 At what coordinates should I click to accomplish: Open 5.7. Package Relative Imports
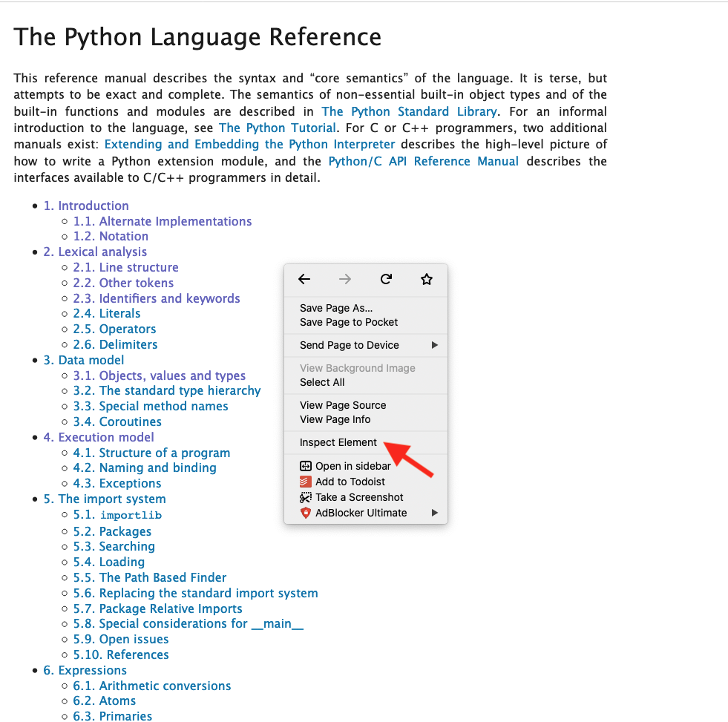point(157,608)
